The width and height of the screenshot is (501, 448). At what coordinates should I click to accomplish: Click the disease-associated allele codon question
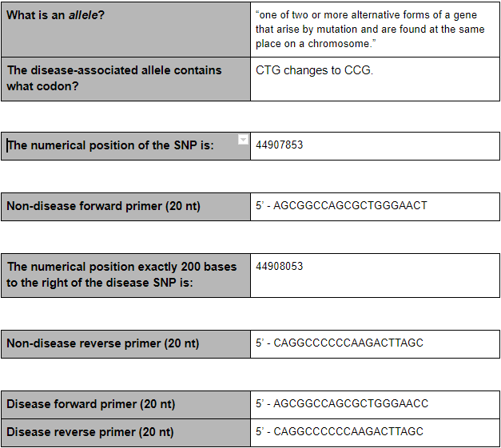coord(114,77)
